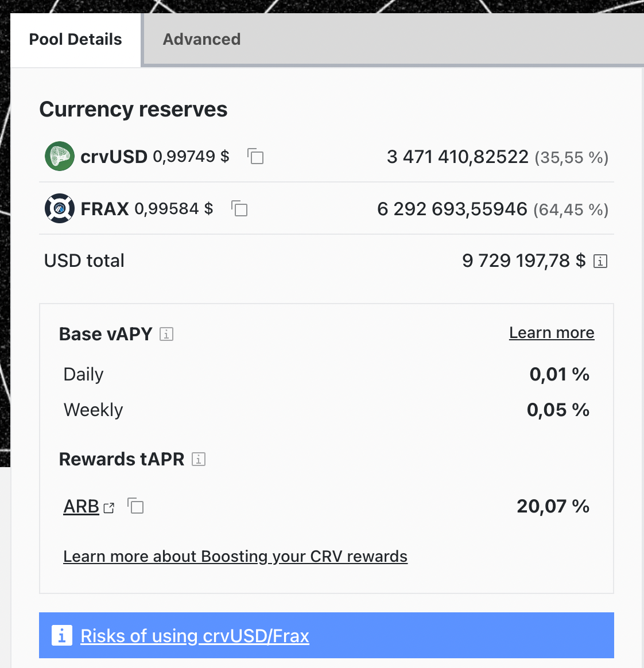
Task: Show USD total info tooltip icon
Action: point(600,261)
